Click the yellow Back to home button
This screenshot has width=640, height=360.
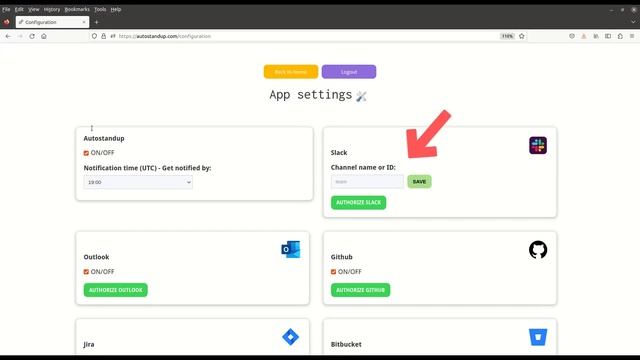pos(291,72)
